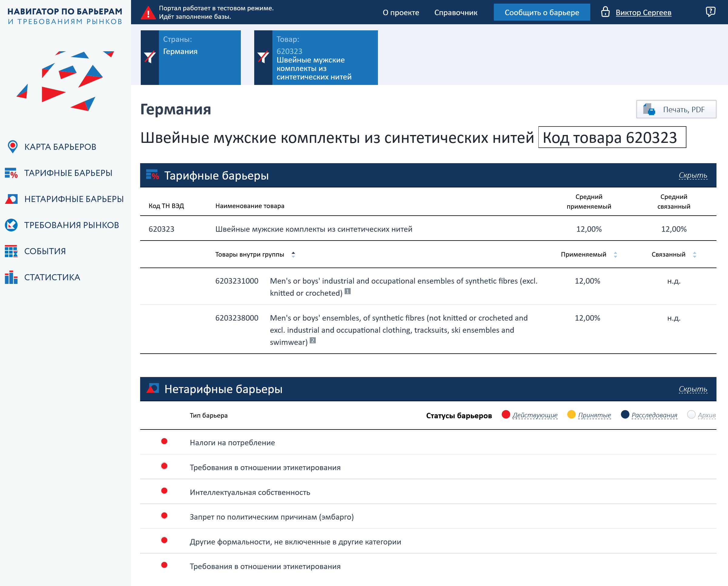
Task: Open Запрет по политическим причинам (эмбарго) row
Action: click(428, 517)
